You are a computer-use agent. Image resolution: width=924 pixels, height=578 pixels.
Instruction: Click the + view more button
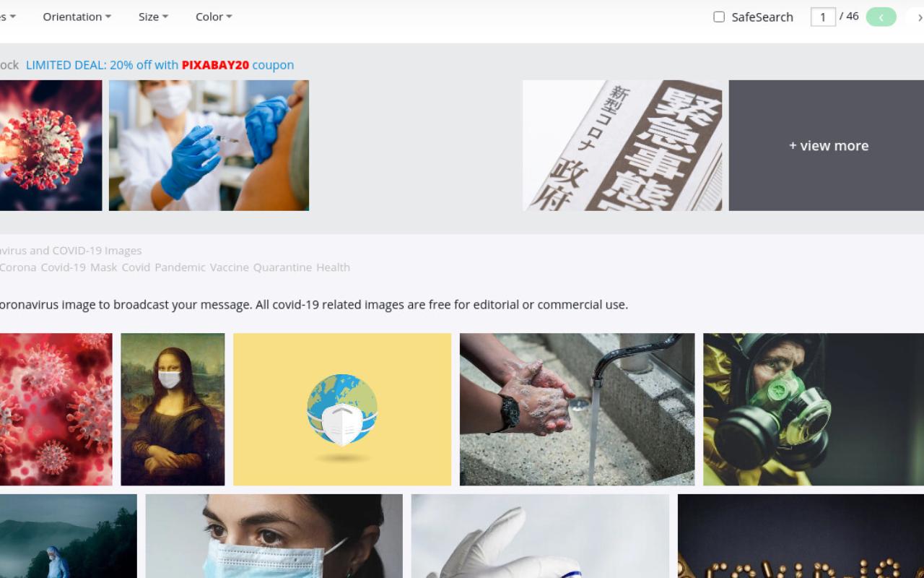827,145
